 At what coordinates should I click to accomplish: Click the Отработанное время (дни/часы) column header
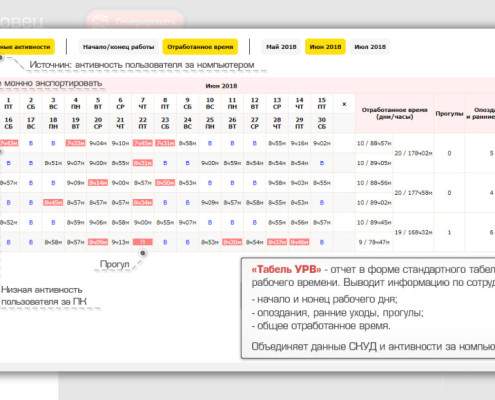pos(394,113)
